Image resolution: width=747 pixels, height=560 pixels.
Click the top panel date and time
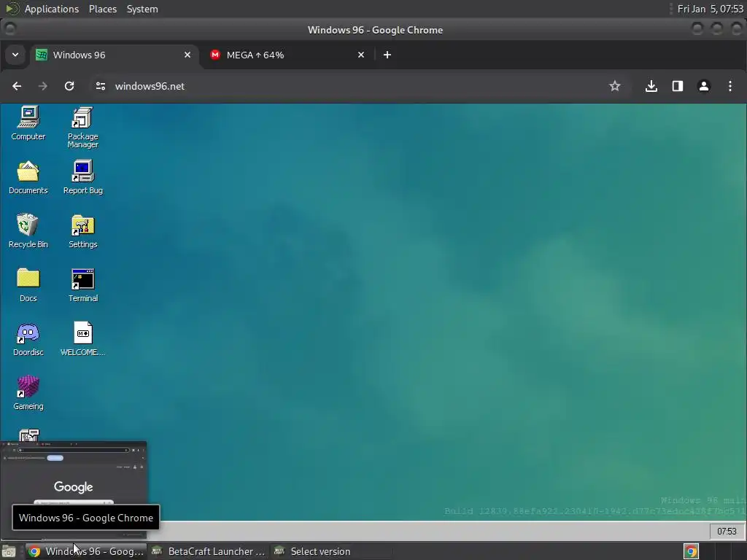pos(710,9)
